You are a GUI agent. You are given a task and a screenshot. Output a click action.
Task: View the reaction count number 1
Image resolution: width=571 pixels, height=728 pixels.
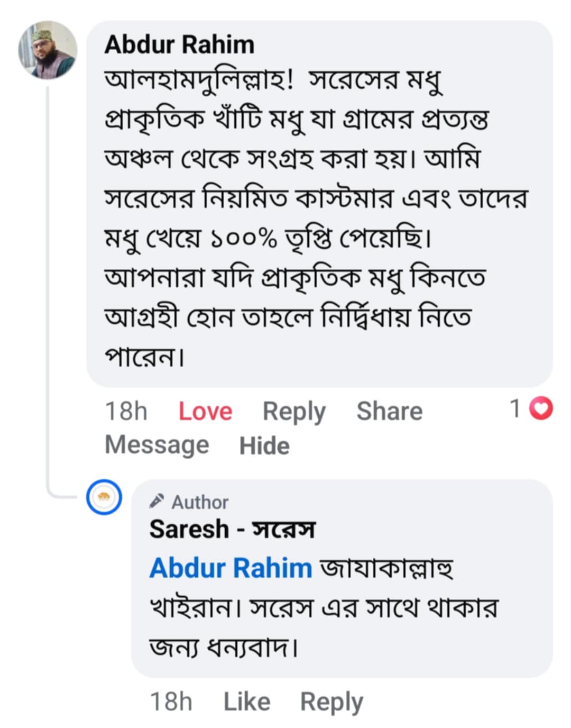[515, 409]
